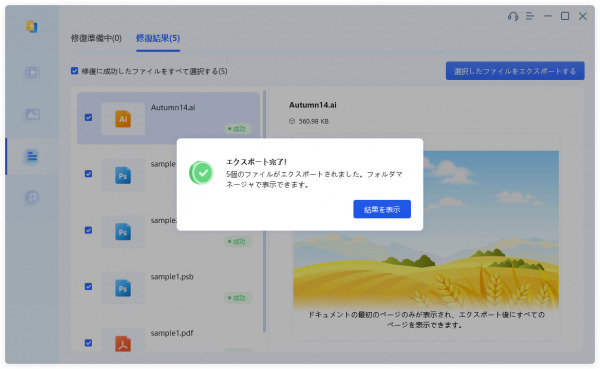Toggle the select all repaired files checkbox
The image size is (600, 369).
75,71
